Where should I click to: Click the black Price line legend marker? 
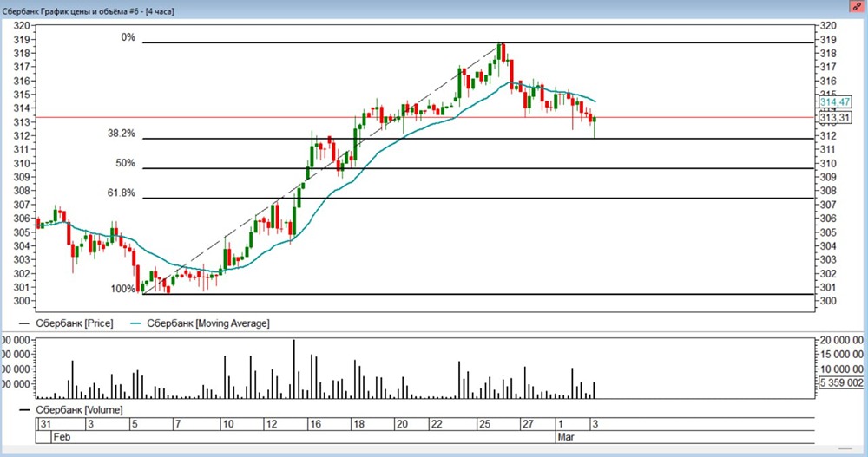23,323
